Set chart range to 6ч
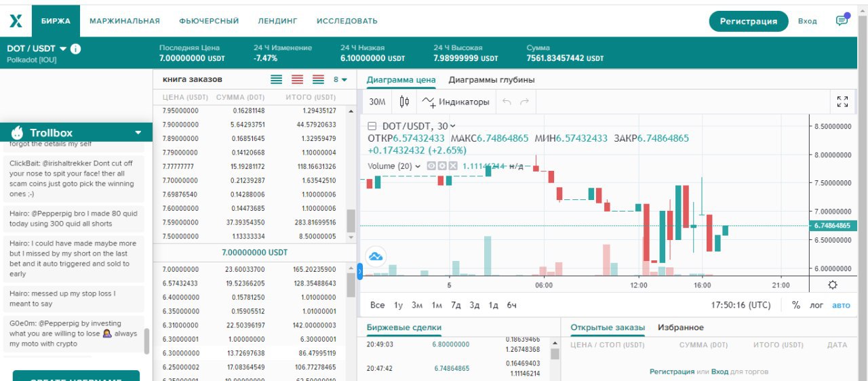This screenshot has width=868, height=381. click(x=512, y=305)
